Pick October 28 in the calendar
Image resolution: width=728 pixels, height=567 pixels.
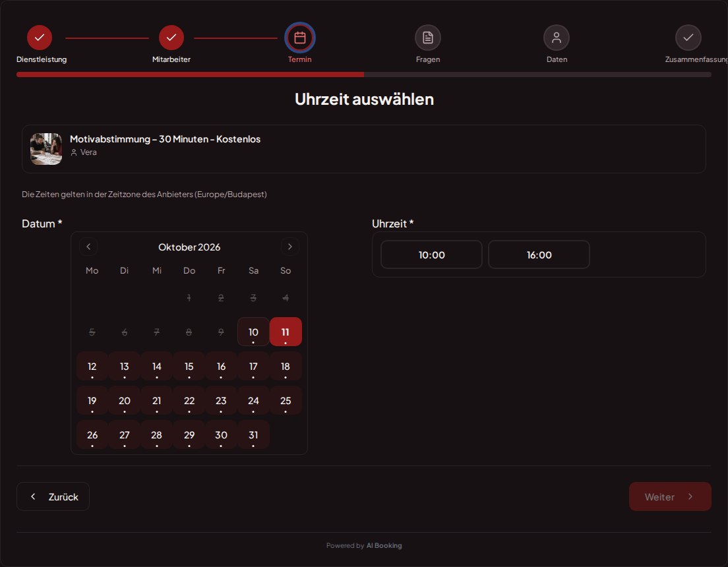tap(156, 435)
